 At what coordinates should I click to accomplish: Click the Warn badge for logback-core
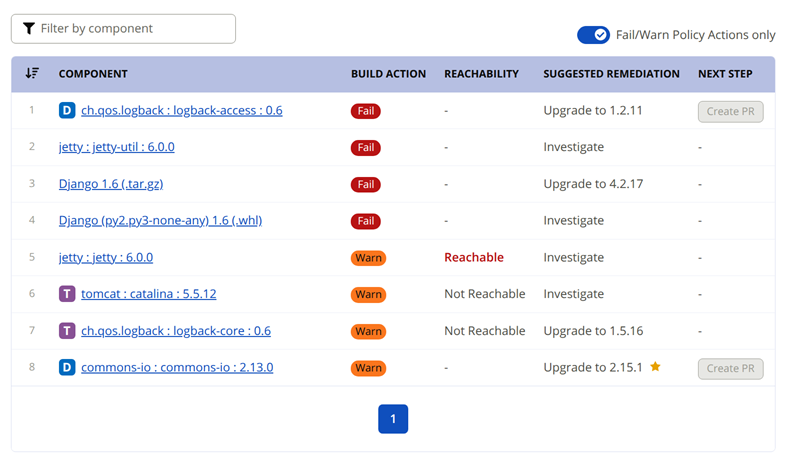[x=368, y=331]
